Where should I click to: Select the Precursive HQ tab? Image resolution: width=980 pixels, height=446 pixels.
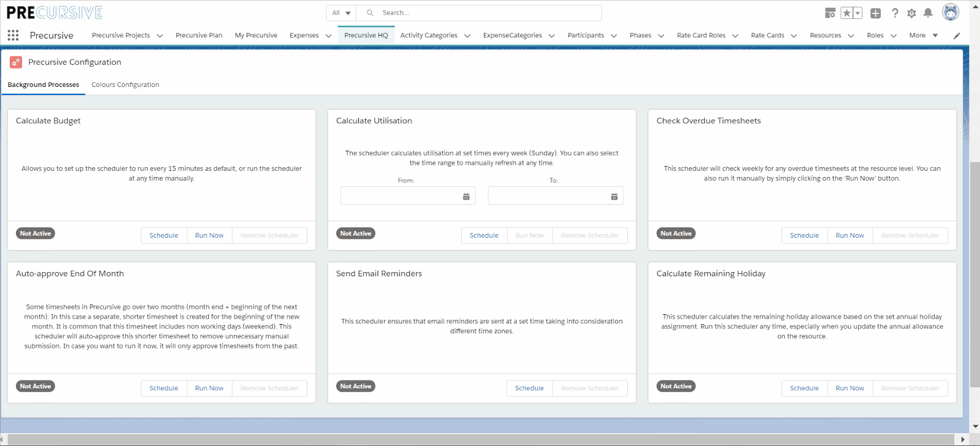366,36
